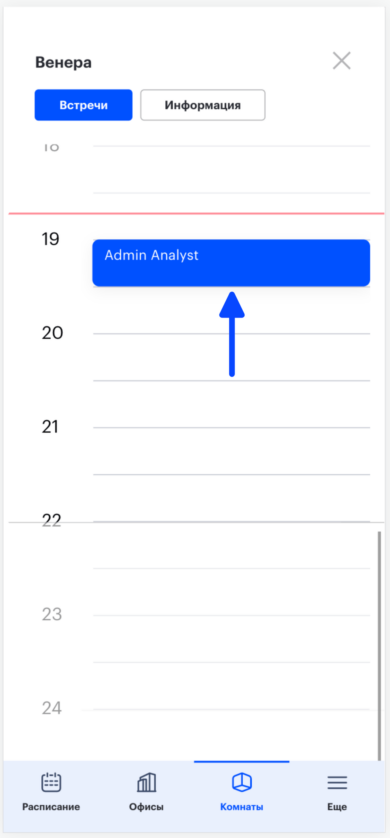Close the Венера room panel
This screenshot has width=390, height=838.
[x=341, y=61]
